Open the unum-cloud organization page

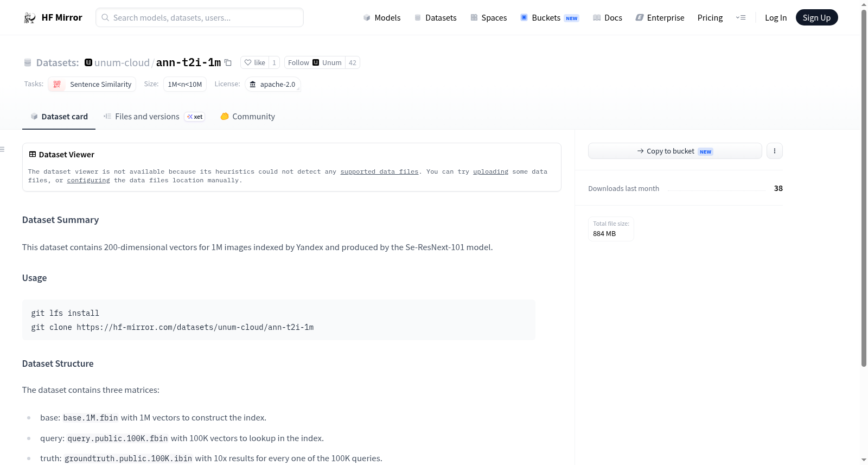122,63
